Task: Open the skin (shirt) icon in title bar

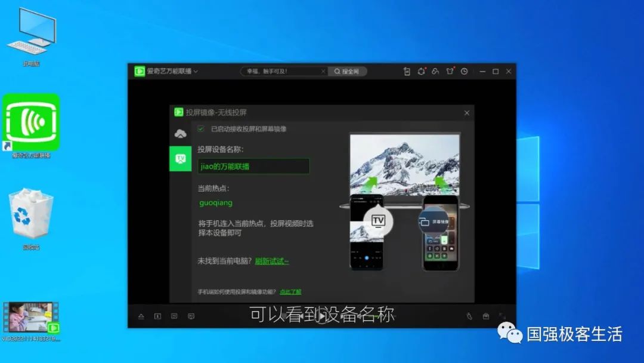Action: pyautogui.click(x=450, y=71)
